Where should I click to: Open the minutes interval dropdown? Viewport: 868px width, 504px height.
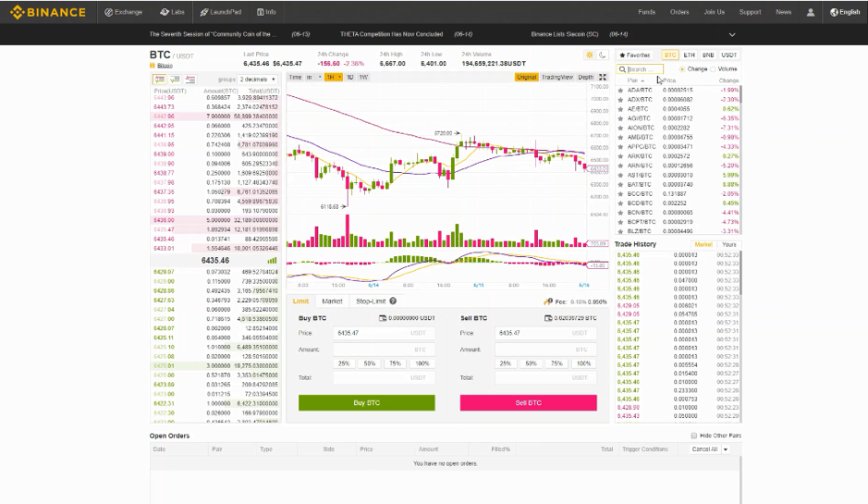coord(313,77)
